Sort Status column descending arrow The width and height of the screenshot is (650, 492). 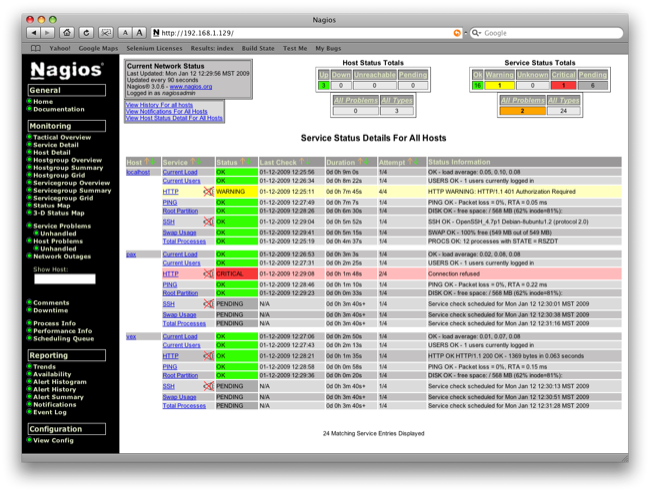point(249,161)
